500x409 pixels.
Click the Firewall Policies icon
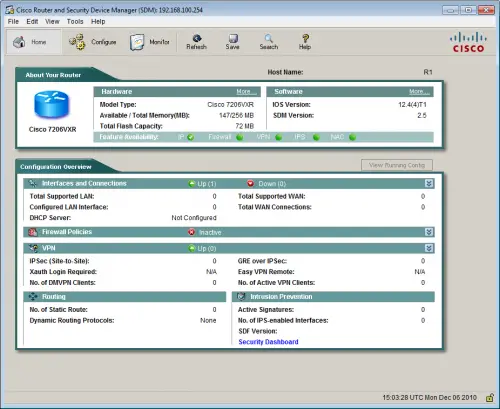click(33, 232)
